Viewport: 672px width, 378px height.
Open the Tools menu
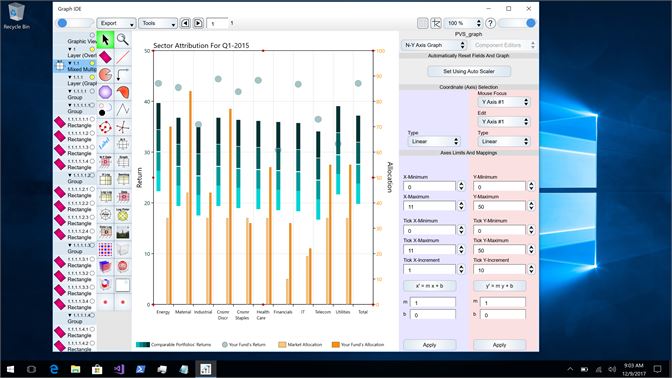click(x=158, y=23)
